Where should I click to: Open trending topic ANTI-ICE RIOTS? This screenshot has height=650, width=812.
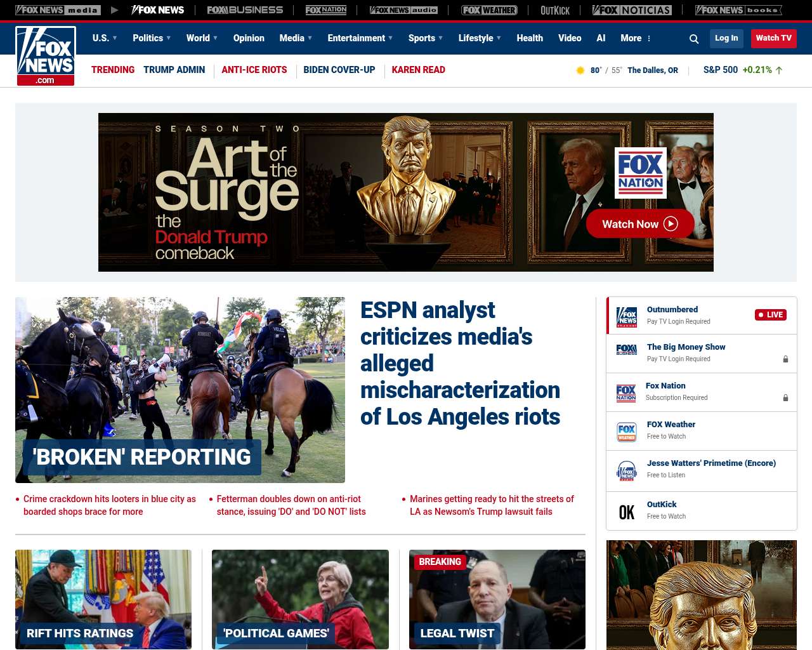[x=254, y=70]
